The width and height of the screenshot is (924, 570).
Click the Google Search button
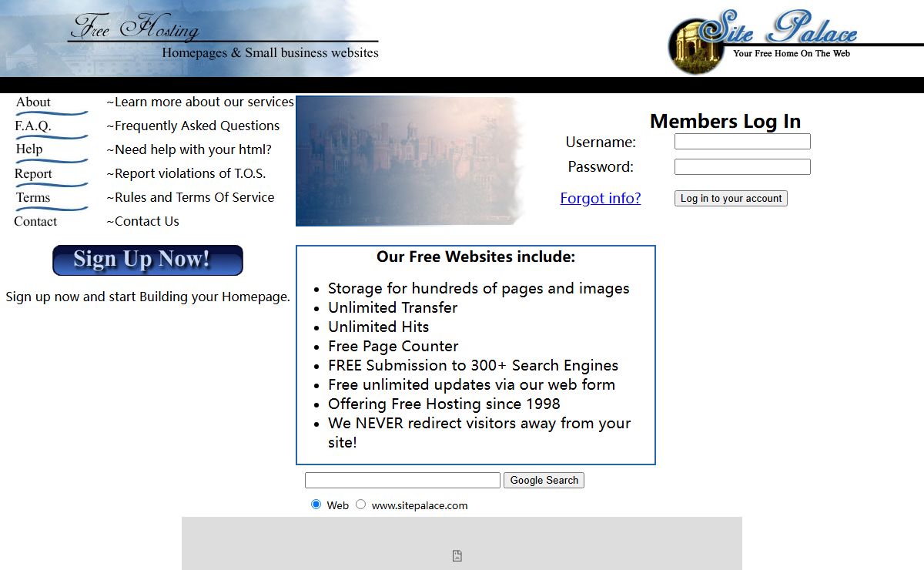544,480
